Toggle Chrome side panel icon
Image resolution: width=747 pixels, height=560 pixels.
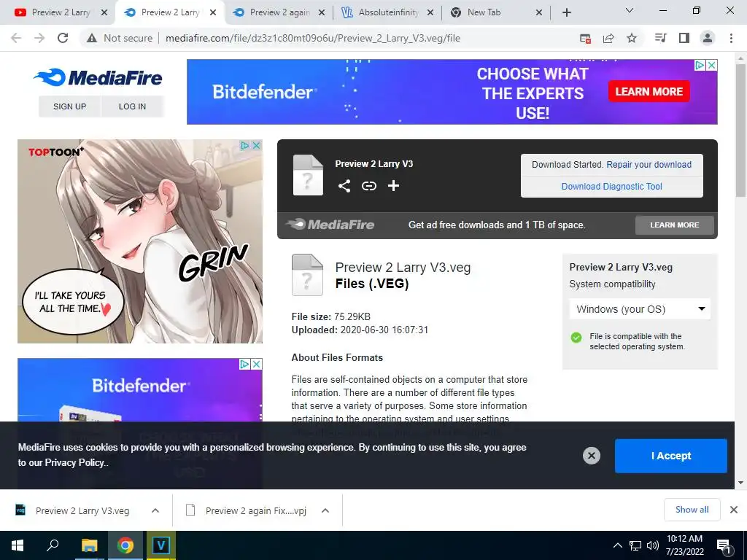(684, 38)
